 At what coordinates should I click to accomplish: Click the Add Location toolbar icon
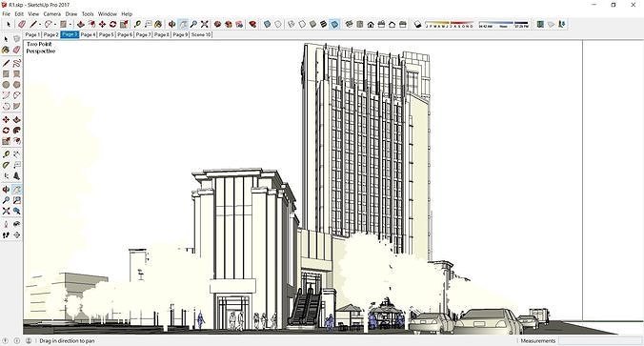[x=540, y=24]
